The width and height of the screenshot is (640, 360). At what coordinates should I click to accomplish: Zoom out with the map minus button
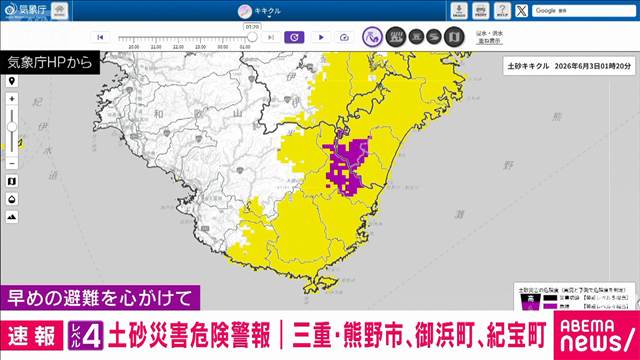[x=12, y=163]
